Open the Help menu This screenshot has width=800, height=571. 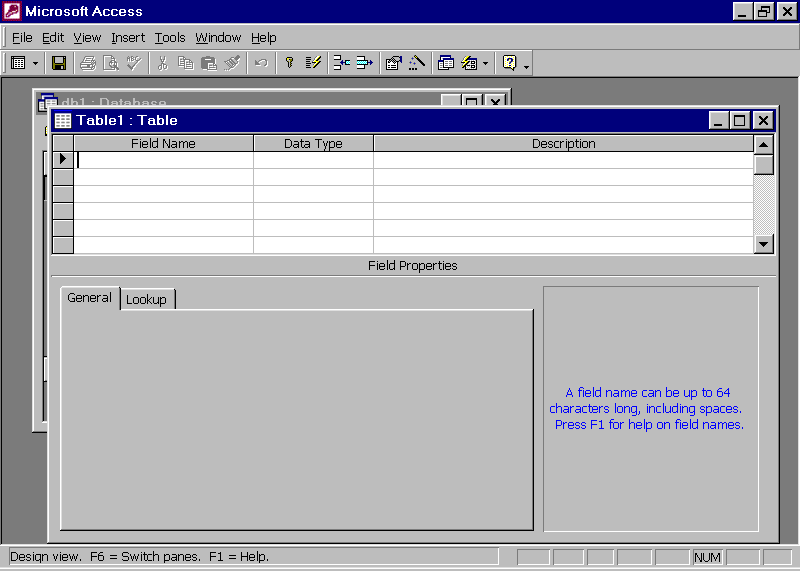tap(263, 38)
